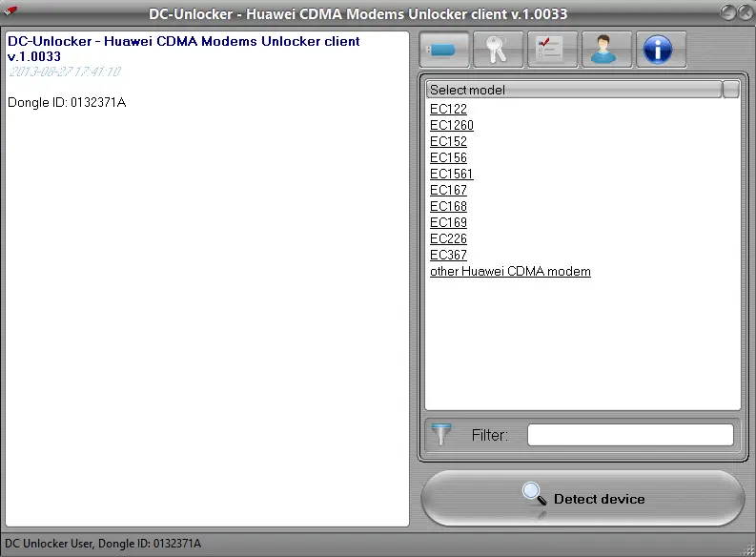
Task: Click the Detect device button
Action: [x=582, y=499]
